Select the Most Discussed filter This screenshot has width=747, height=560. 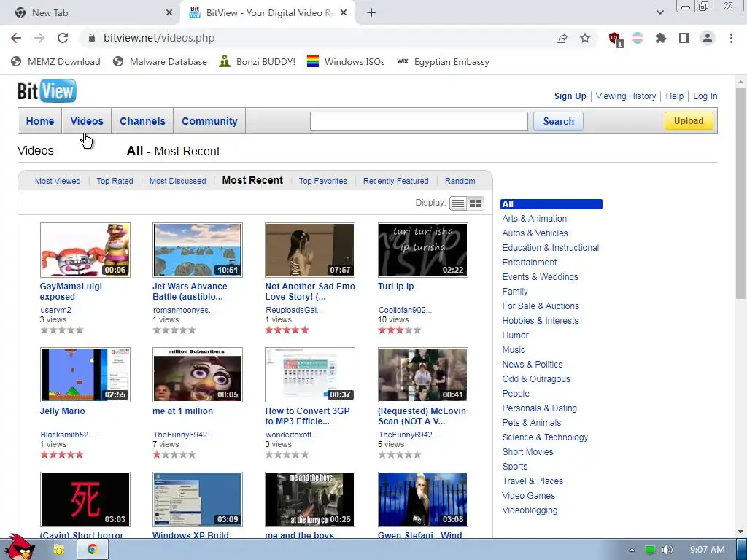(x=178, y=181)
